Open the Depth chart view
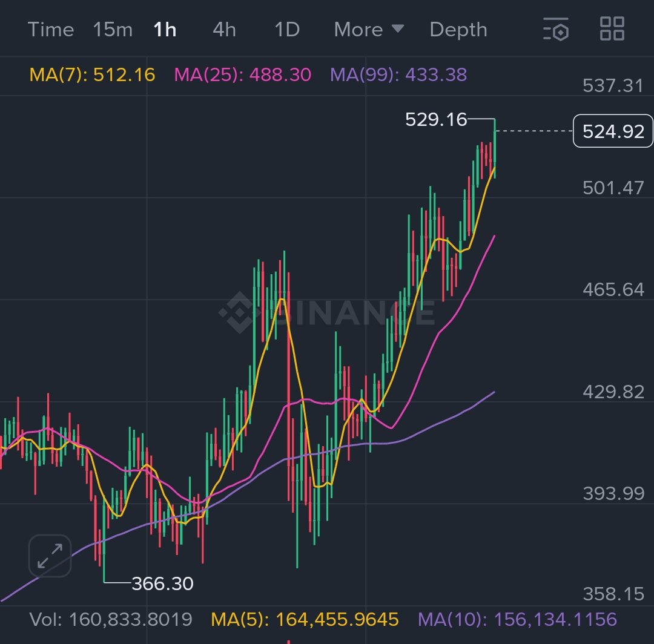Image resolution: width=654 pixels, height=644 pixels. (x=458, y=30)
